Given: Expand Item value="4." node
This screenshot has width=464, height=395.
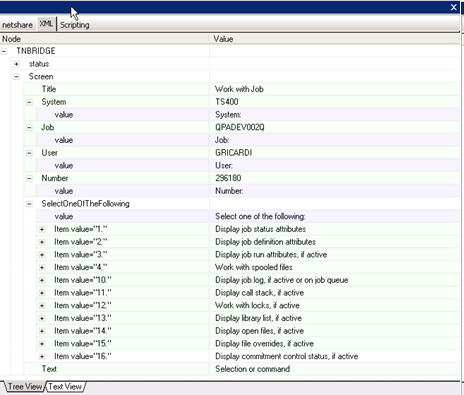Looking at the screenshot, I should [42, 267].
